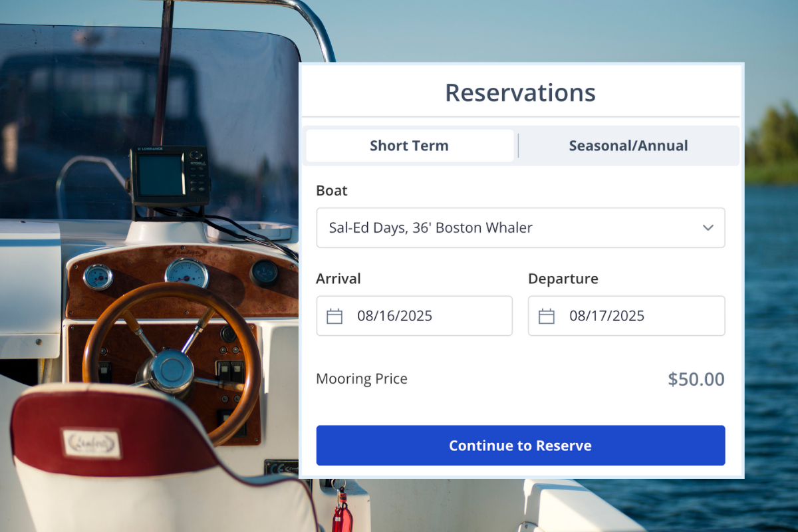
Task: Click the chevron arrow in Boat field
Action: [x=708, y=227]
